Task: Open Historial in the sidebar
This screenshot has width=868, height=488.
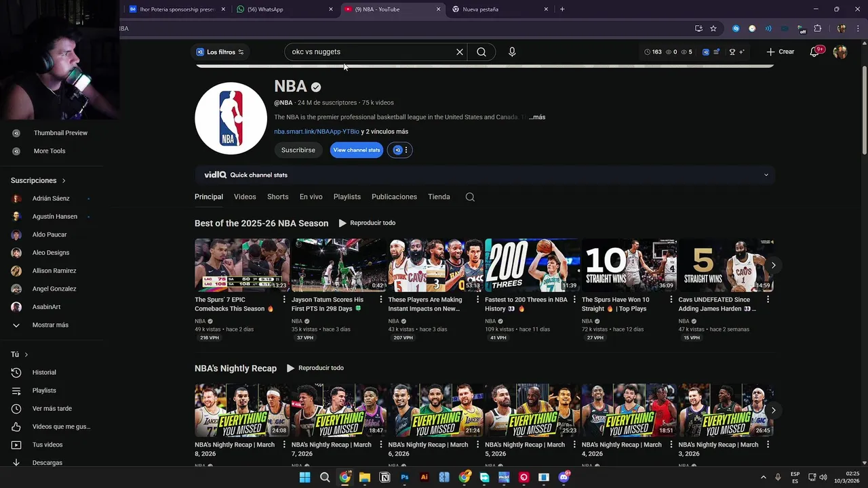Action: click(x=44, y=372)
